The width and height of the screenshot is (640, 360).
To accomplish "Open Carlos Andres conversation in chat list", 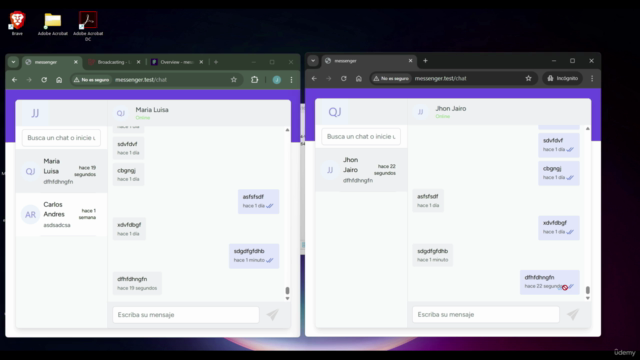I will [x=61, y=214].
